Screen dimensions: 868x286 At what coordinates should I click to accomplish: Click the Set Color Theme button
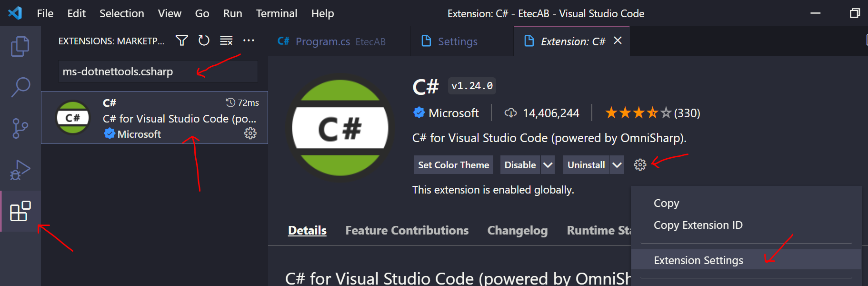click(453, 165)
